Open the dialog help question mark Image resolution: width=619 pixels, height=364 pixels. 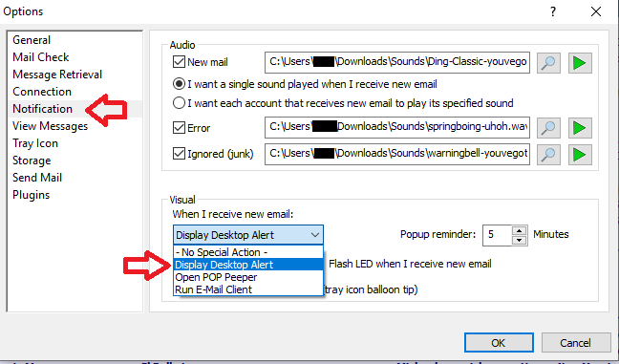553,11
